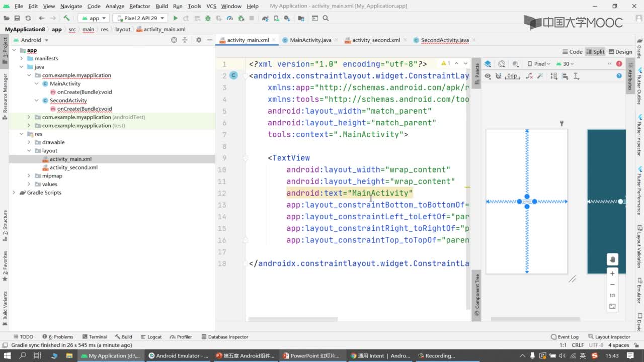Open Layout Inspector from status bar
644x362 pixels.
(x=609, y=337)
